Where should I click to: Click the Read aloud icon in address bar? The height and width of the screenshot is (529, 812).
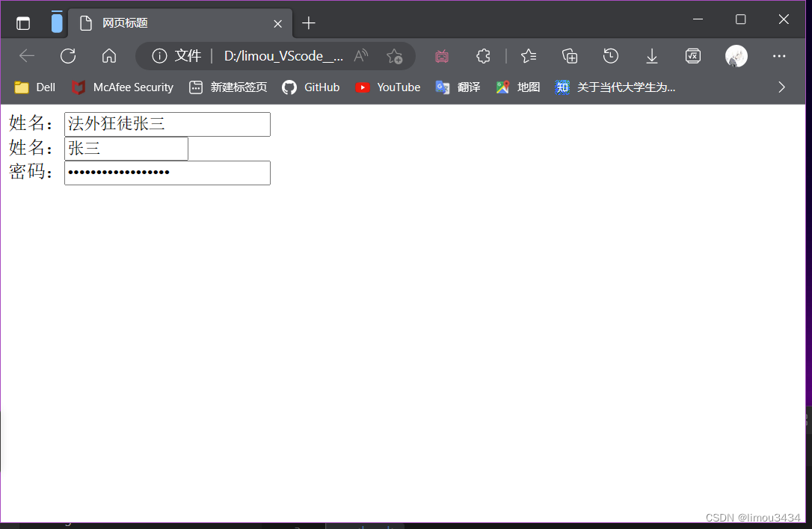[361, 56]
